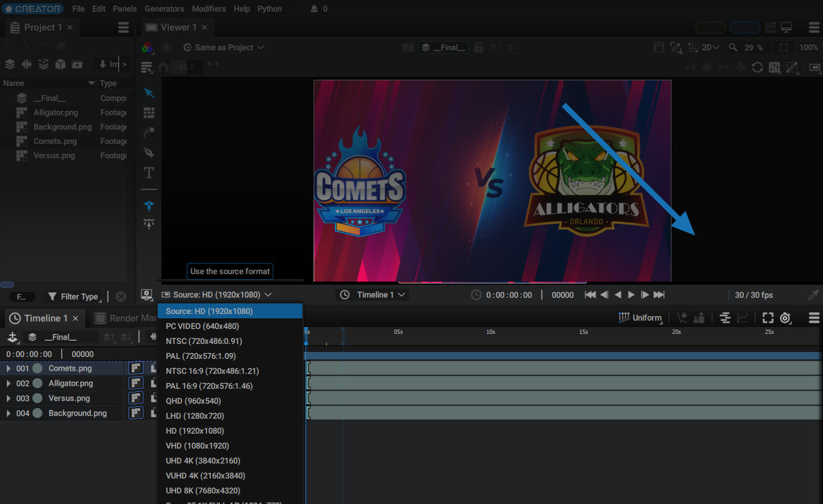Select the Pen tool in viewer toolbar

(x=149, y=152)
